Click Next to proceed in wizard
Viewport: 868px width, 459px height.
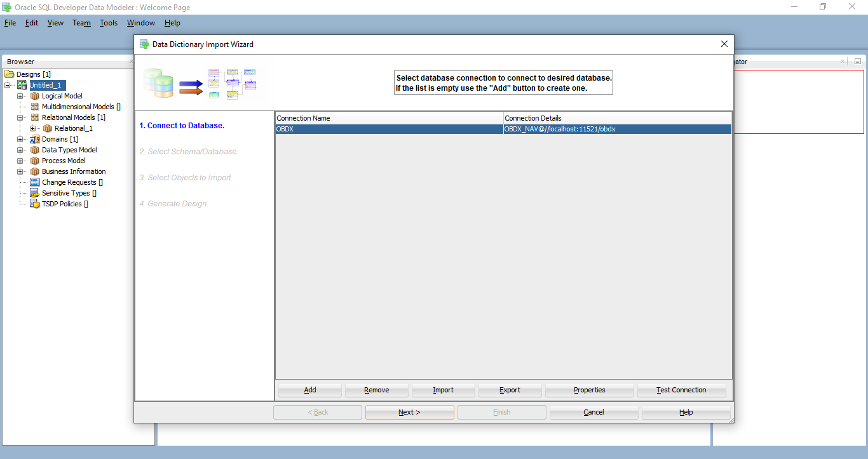tap(410, 412)
